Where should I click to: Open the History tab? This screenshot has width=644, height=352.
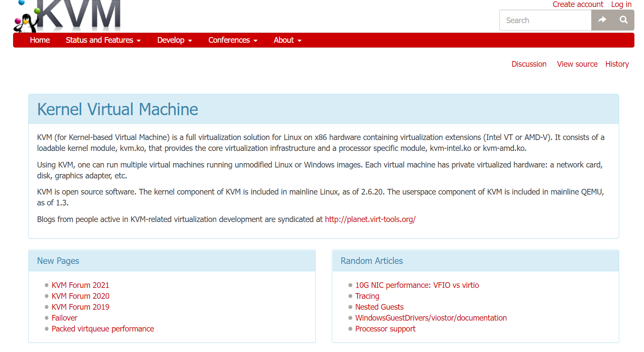pyautogui.click(x=617, y=64)
